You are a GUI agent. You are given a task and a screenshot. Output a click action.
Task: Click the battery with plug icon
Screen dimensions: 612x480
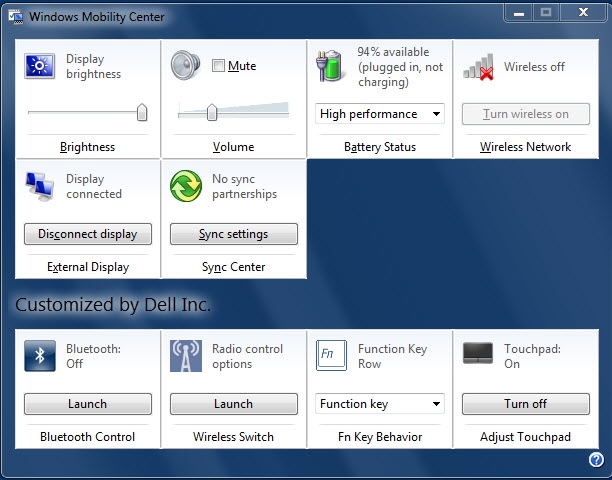[x=330, y=66]
